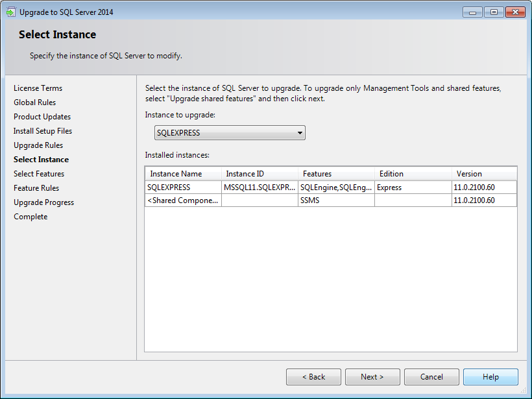
Task: Select the Complete step
Action: pyautogui.click(x=30, y=217)
